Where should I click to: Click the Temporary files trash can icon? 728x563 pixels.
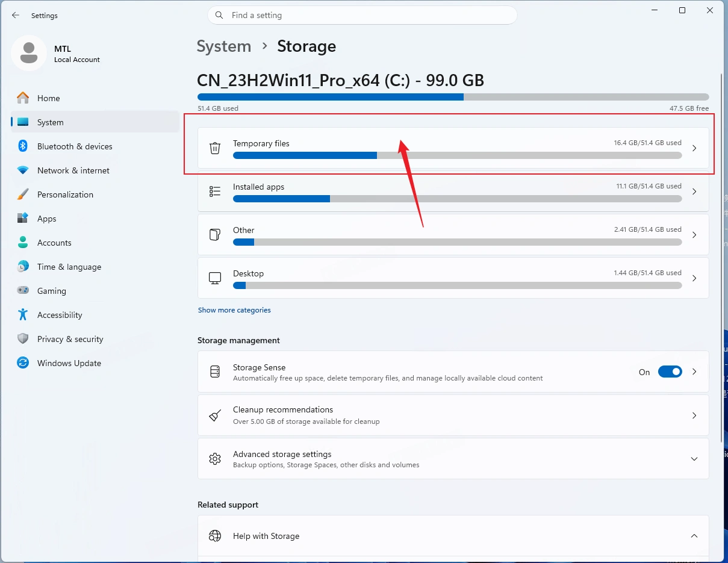pos(215,148)
